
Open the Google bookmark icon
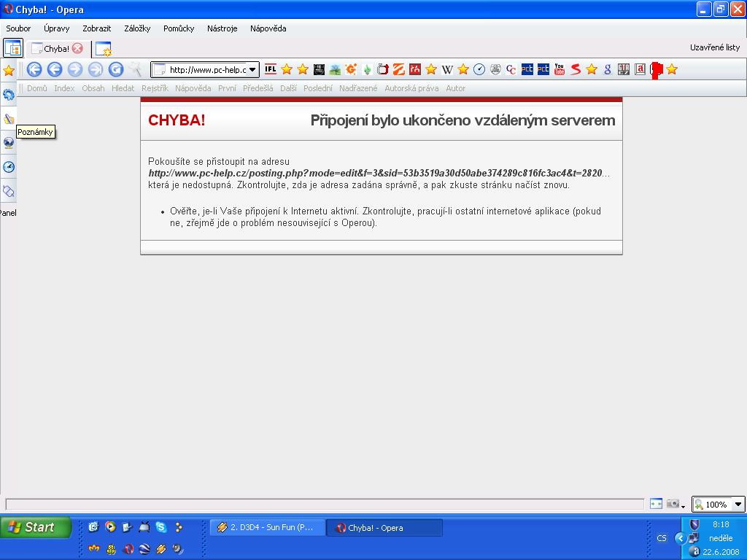tap(607, 69)
